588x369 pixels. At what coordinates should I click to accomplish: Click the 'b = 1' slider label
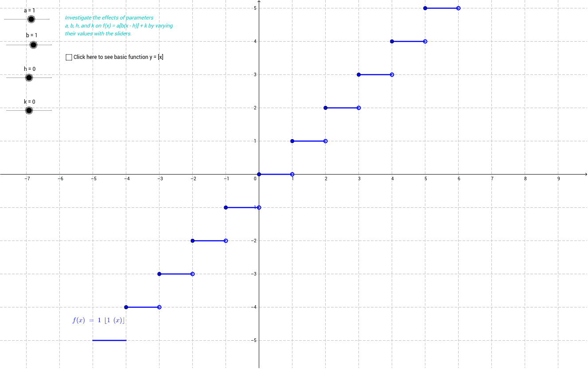pos(31,35)
